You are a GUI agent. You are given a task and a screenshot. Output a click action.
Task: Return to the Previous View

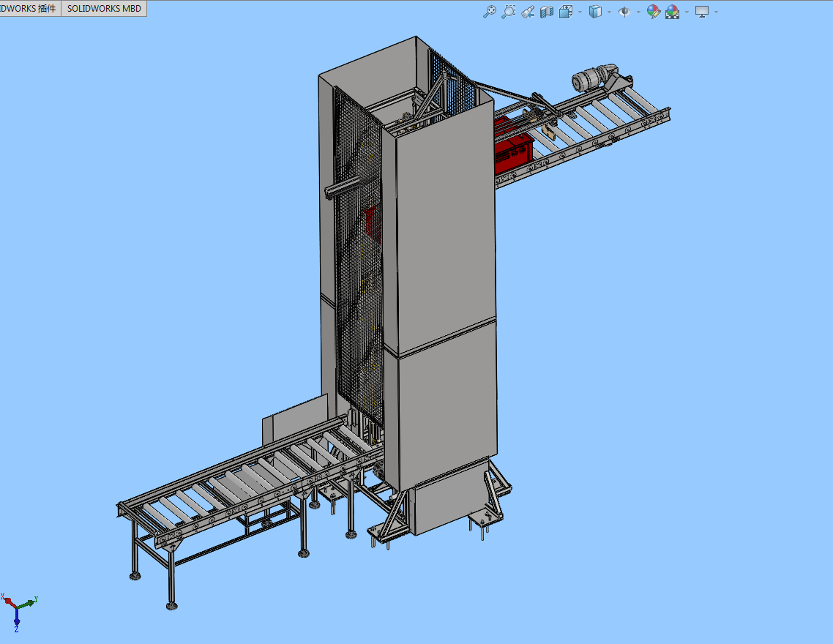528,12
